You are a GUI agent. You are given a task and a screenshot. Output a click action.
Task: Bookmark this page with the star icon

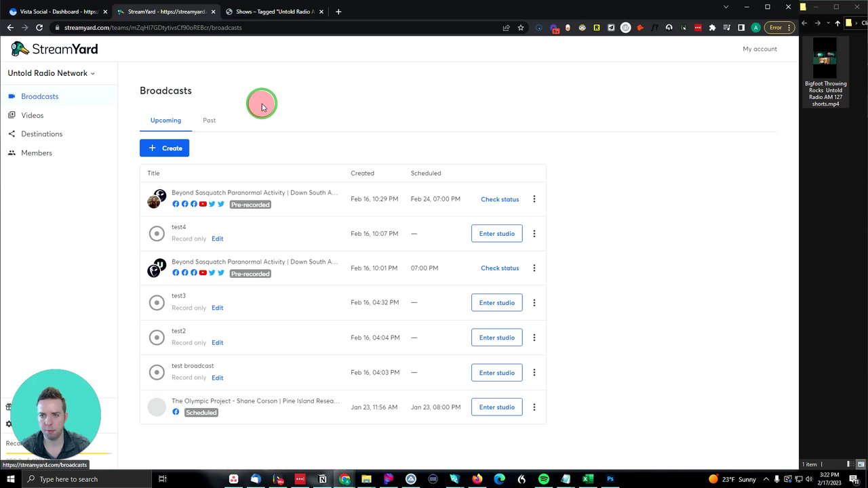520,28
